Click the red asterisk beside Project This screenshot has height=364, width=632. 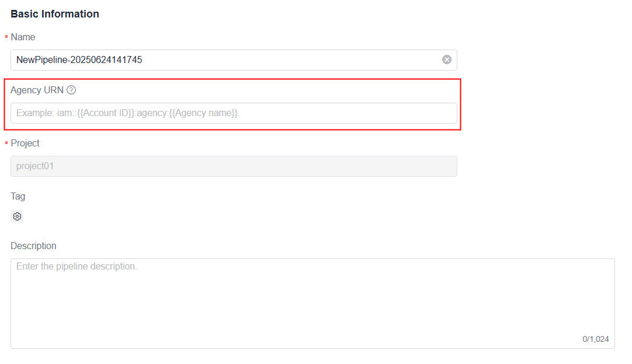6,144
